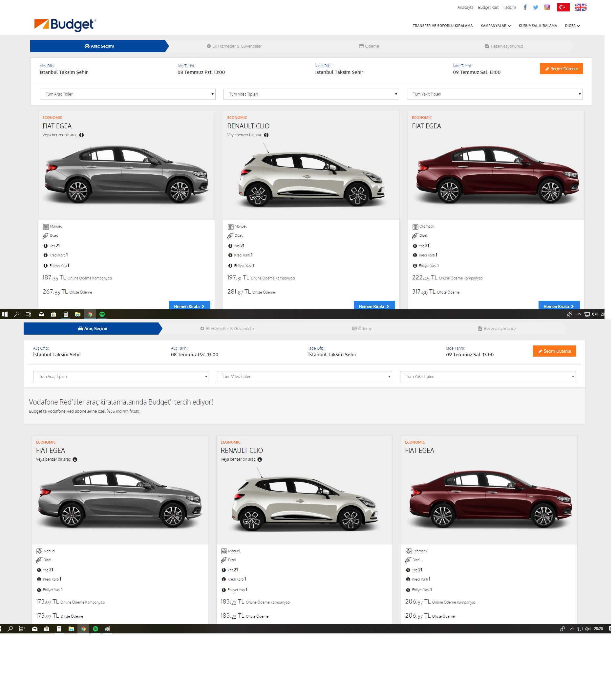Open 'Tüm Yakıt Tipleri' dropdown in lower capture
This screenshot has height=683, width=616.
pyautogui.click(x=488, y=376)
